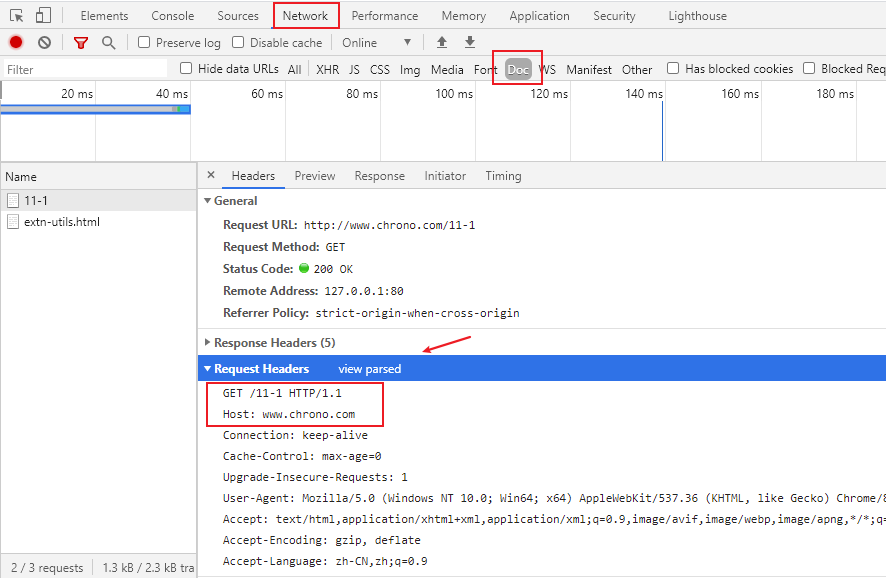The height and width of the screenshot is (578, 886).
Task: Check the Disable cache option
Action: [x=239, y=43]
